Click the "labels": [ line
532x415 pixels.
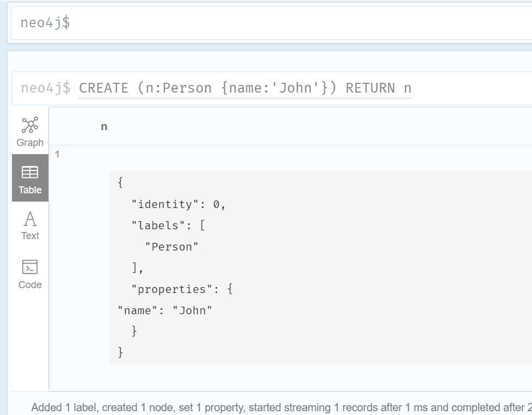tap(168, 225)
